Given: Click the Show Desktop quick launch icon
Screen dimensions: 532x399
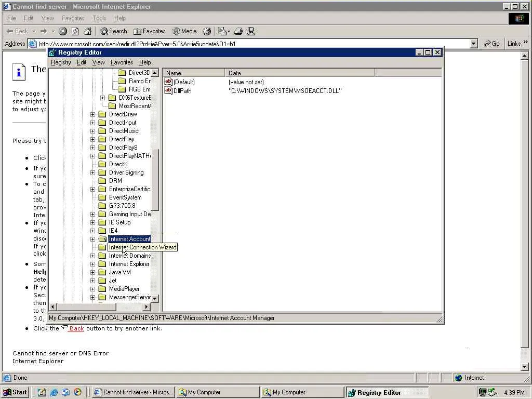Looking at the screenshot, I should (42, 392).
